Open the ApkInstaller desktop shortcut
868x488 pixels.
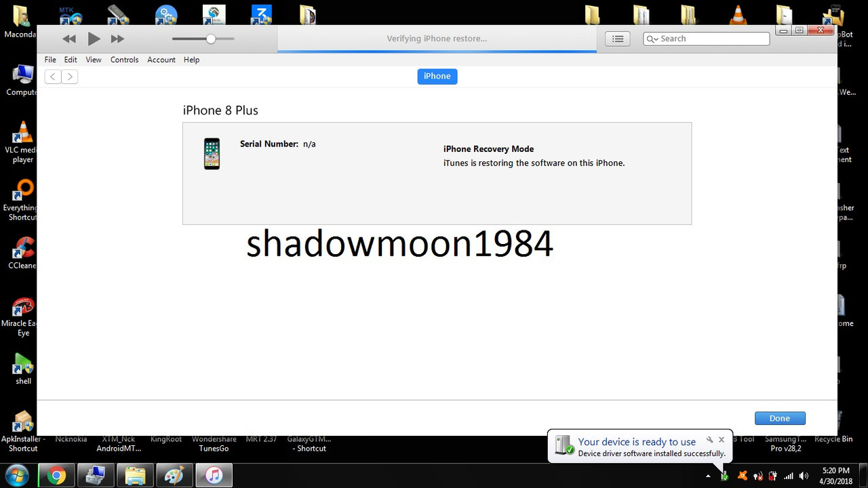23,432
